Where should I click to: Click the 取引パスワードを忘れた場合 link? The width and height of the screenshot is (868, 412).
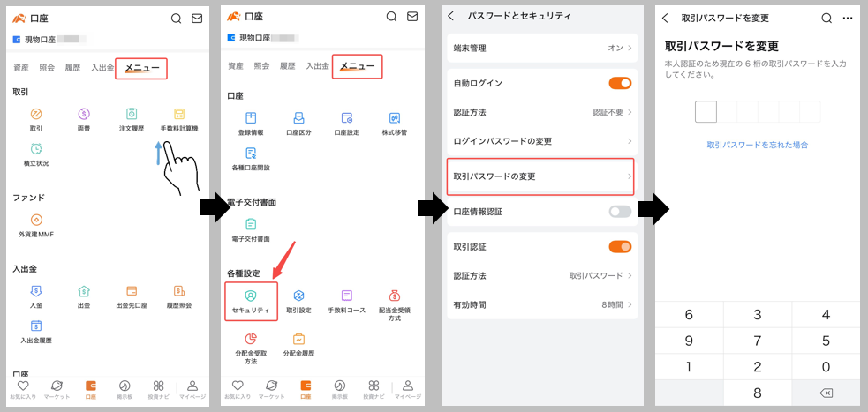[x=757, y=145]
